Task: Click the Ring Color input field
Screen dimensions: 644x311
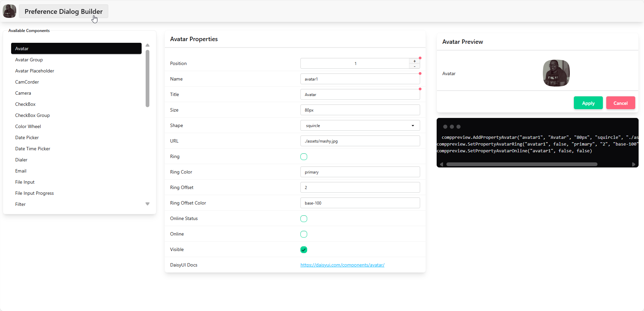Action: (360, 172)
